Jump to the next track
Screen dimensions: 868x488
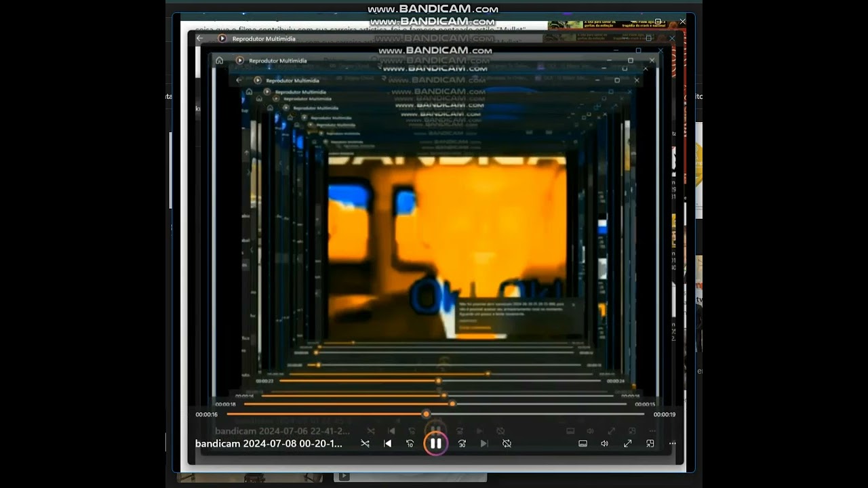[x=484, y=443]
